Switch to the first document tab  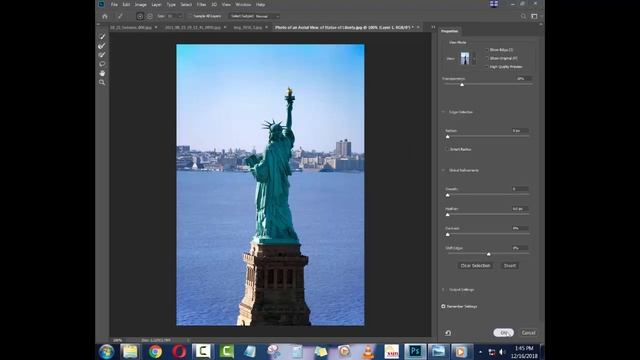tap(131, 27)
